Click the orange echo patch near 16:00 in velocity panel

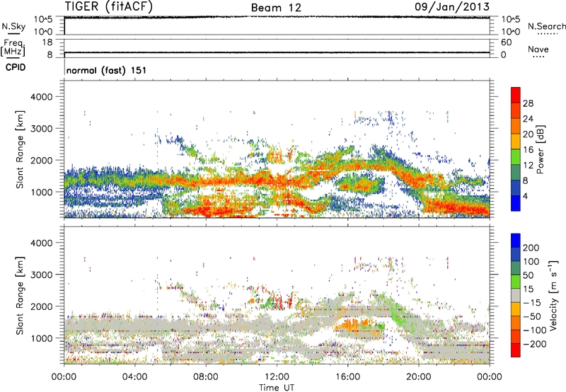click(x=352, y=324)
